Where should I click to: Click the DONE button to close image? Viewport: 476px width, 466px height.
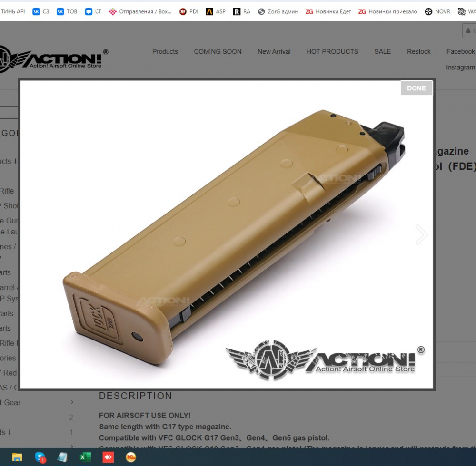(x=416, y=88)
